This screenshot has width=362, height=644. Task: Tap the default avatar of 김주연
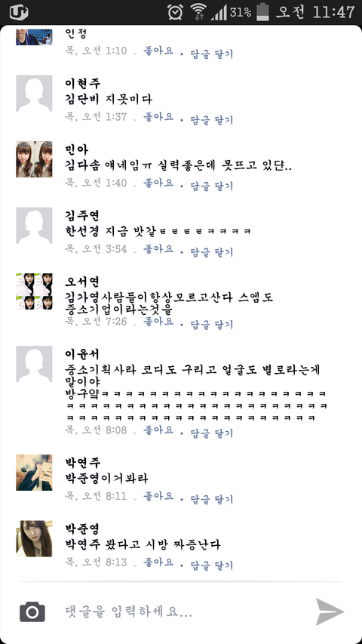pos(34,225)
